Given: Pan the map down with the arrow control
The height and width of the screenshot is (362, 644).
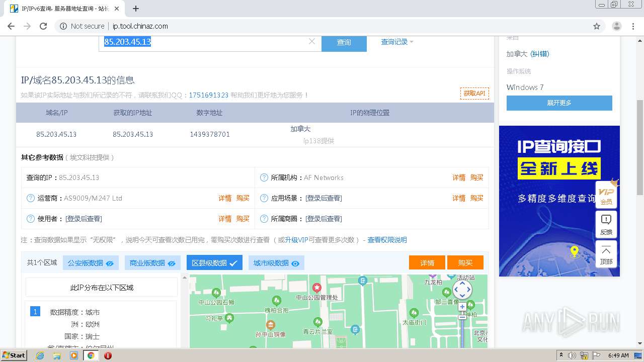Looking at the screenshot, I should click(x=462, y=296).
